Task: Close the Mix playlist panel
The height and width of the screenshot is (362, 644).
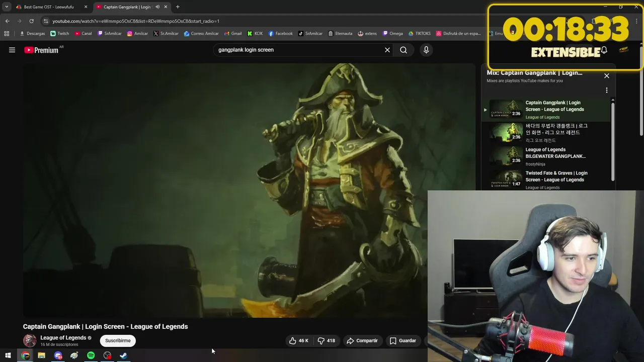Action: (607, 76)
